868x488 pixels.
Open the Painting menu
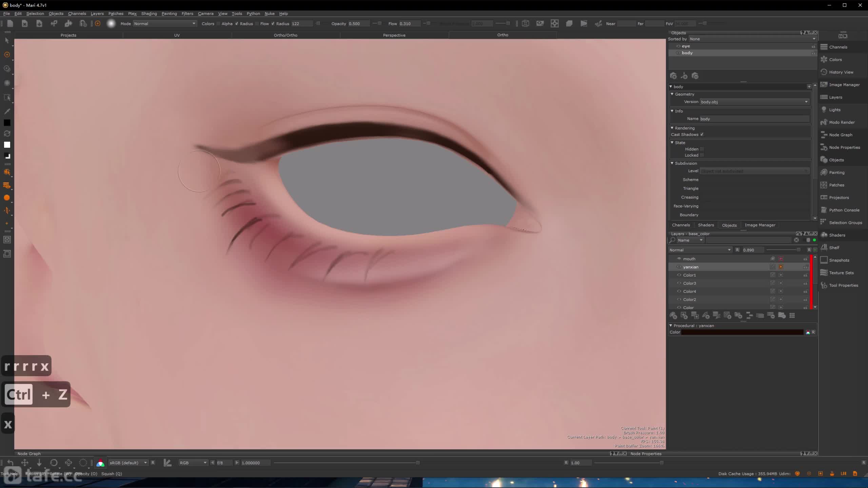[169, 14]
